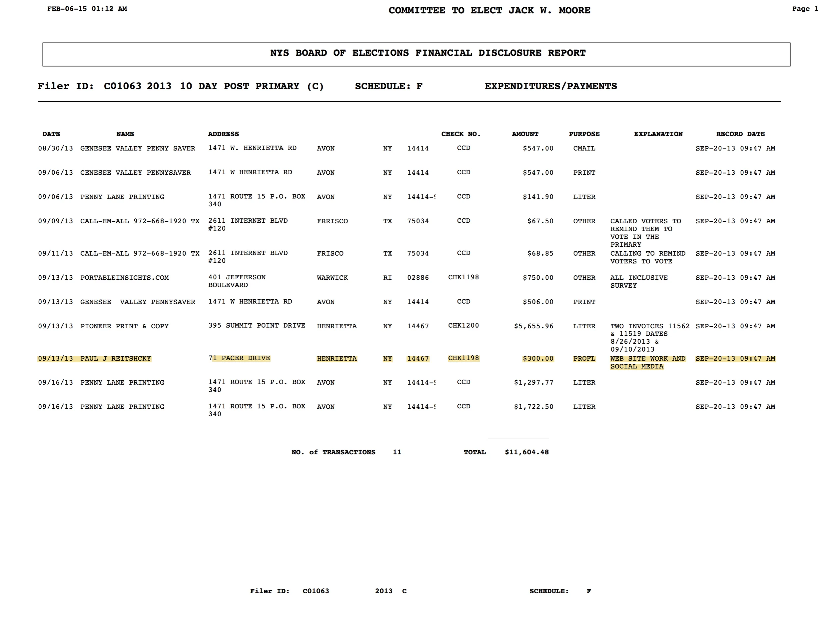
Task: Click city 'FRISCO' in 09/11/13 row
Action: point(330,254)
